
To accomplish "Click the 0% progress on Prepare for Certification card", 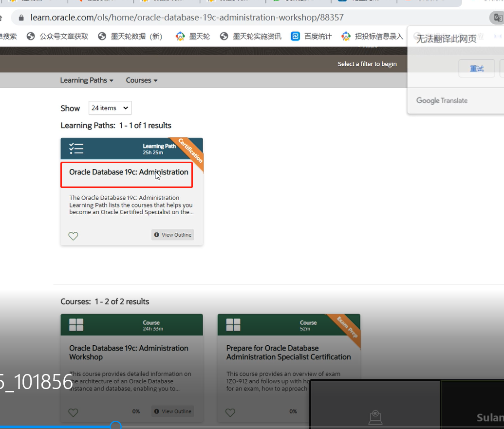I will (x=293, y=411).
